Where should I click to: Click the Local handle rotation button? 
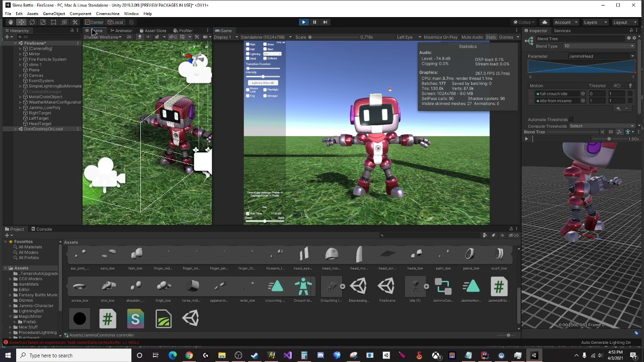pyautogui.click(x=115, y=22)
